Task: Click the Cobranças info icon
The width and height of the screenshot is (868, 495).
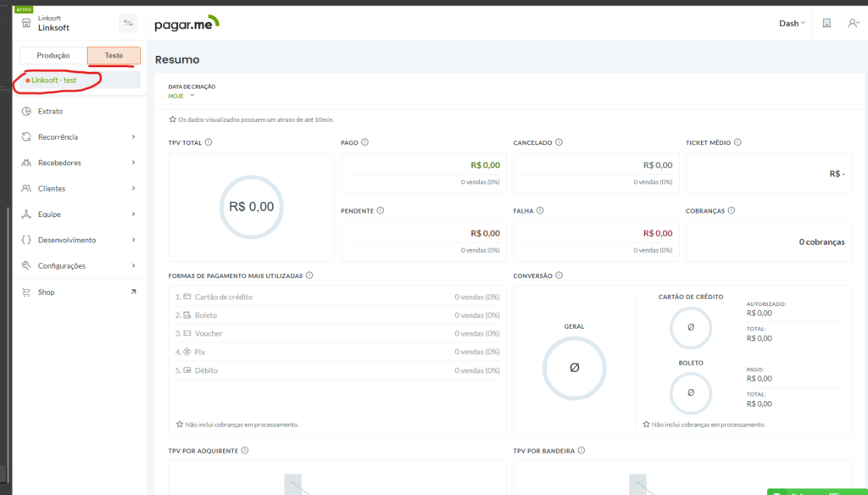Action: point(732,210)
